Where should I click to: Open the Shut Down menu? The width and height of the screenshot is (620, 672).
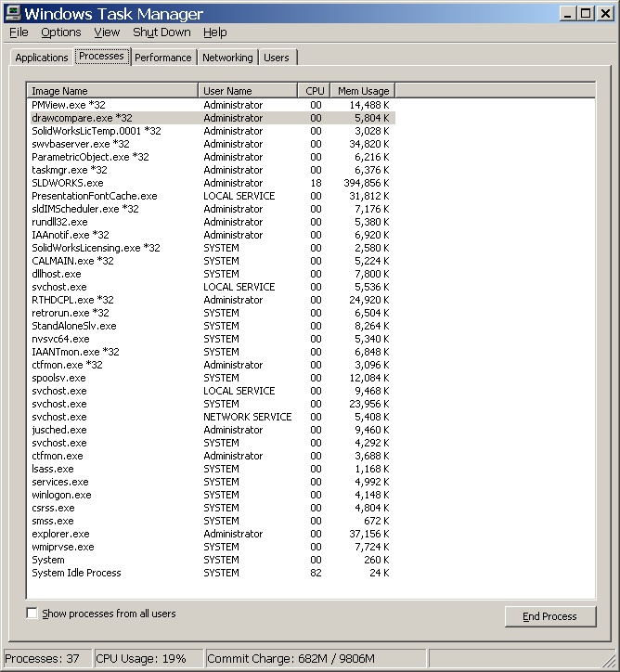point(161,32)
